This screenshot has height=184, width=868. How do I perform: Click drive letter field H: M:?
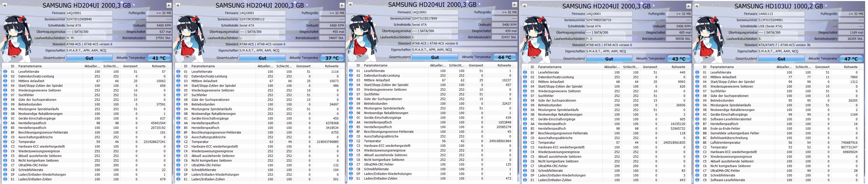tap(89, 38)
